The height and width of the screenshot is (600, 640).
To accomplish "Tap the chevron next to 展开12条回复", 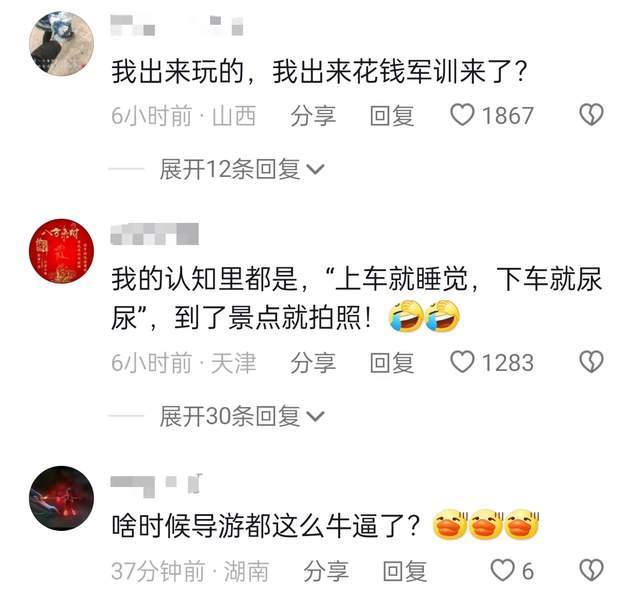I will [316, 169].
